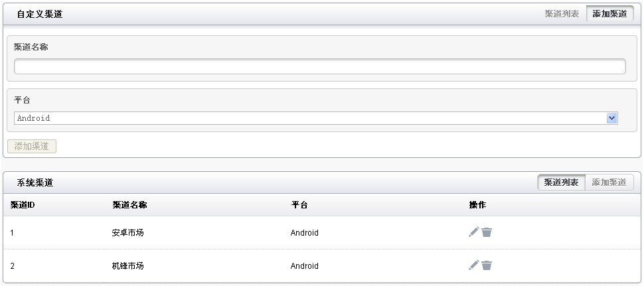Select 渠道列表 tab in 系统渠道 panel
Viewport: 644px width, 286px height.
(562, 182)
